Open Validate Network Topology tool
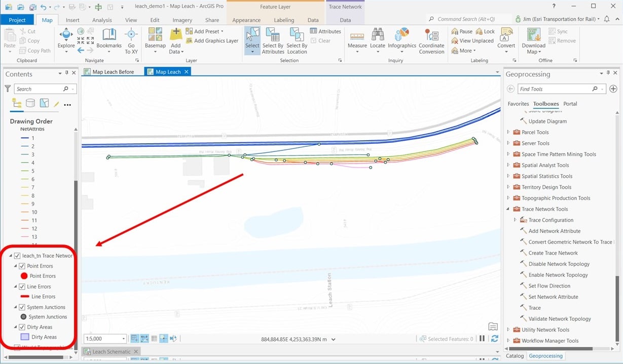This screenshot has height=364, width=623. [556, 319]
